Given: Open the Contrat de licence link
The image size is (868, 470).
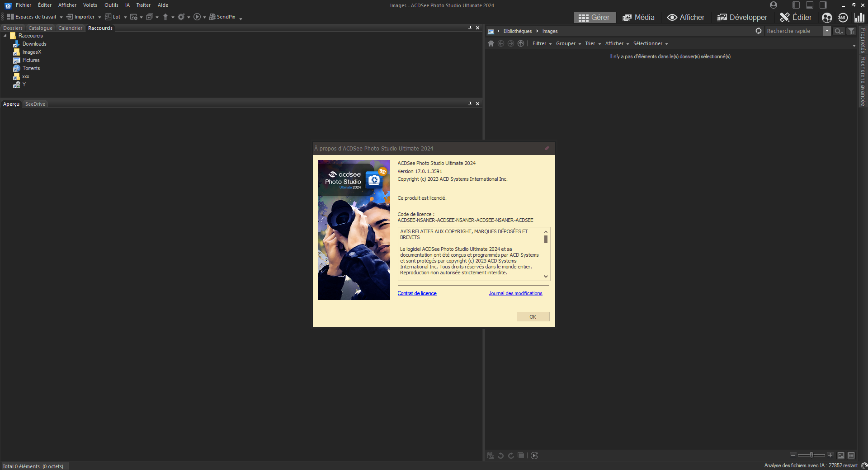Looking at the screenshot, I should point(417,293).
